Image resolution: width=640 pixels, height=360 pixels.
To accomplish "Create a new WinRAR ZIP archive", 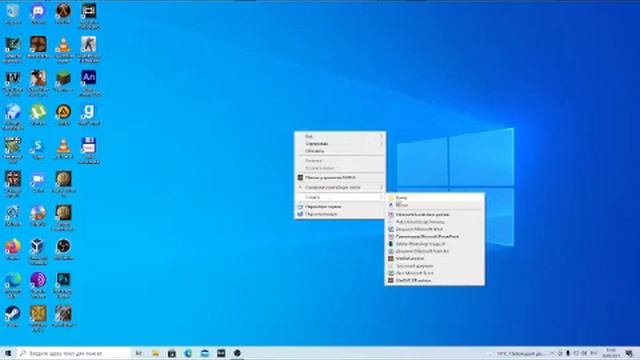I will (x=435, y=280).
